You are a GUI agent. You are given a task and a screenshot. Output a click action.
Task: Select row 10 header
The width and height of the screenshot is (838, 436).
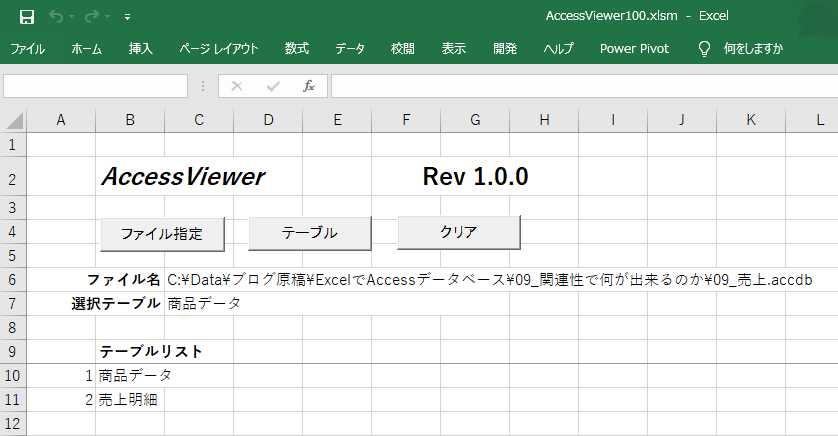point(13,376)
